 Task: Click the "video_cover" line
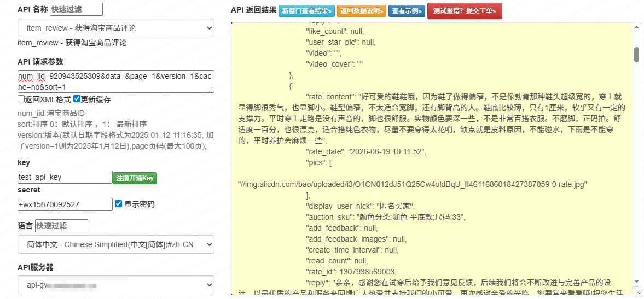(335, 64)
